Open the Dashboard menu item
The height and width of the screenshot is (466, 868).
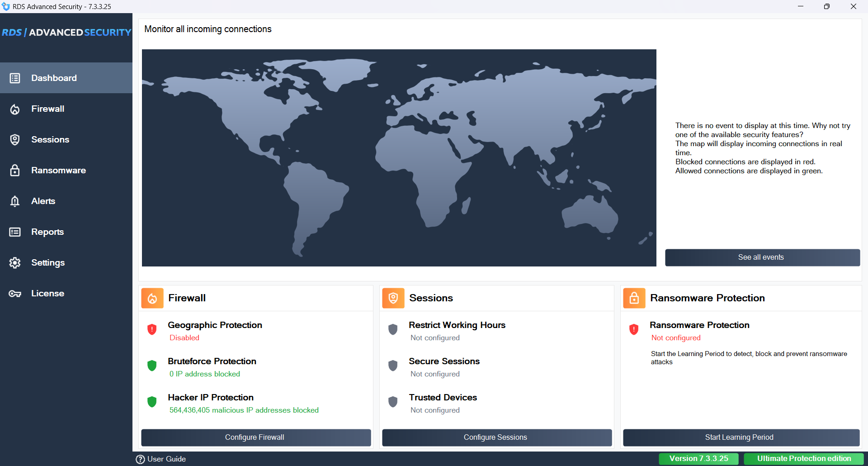coord(66,78)
